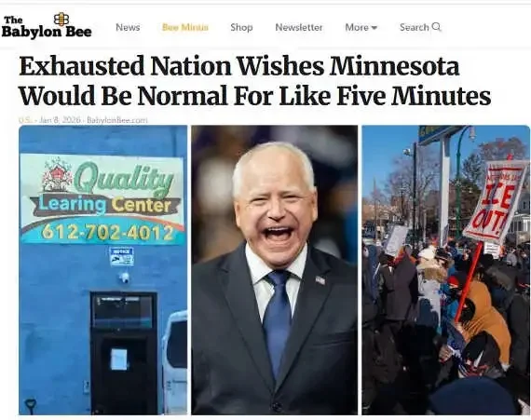Open the Exhausted Nation Wishes Minnesota headline
Viewport: 531px width, 420px height.
(x=254, y=81)
